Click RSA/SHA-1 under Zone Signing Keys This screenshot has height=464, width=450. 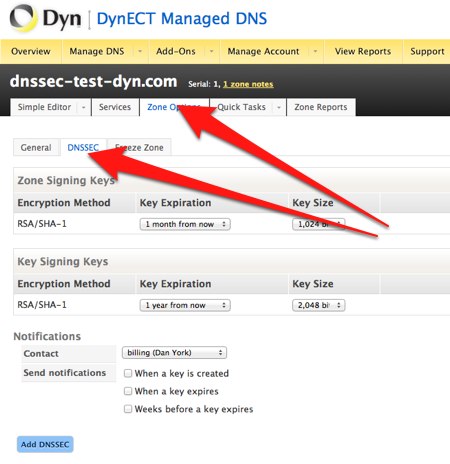click(x=42, y=224)
